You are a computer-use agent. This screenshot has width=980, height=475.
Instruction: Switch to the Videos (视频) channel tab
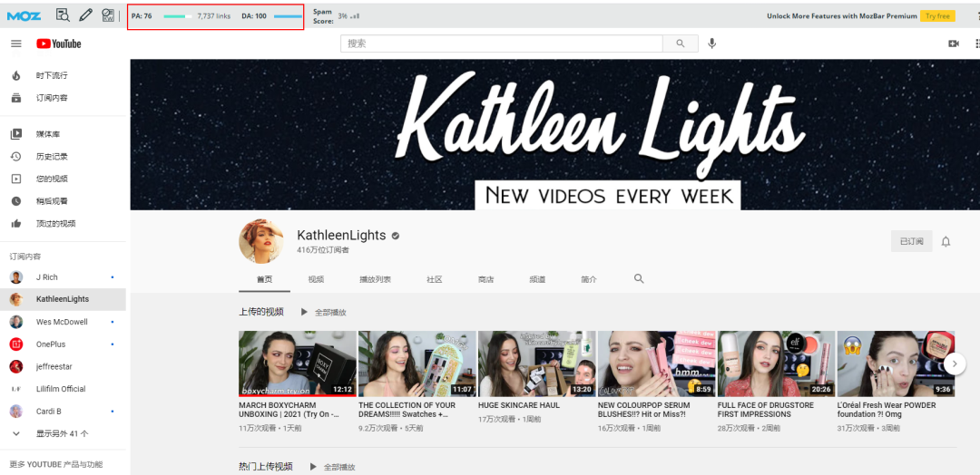tap(316, 279)
